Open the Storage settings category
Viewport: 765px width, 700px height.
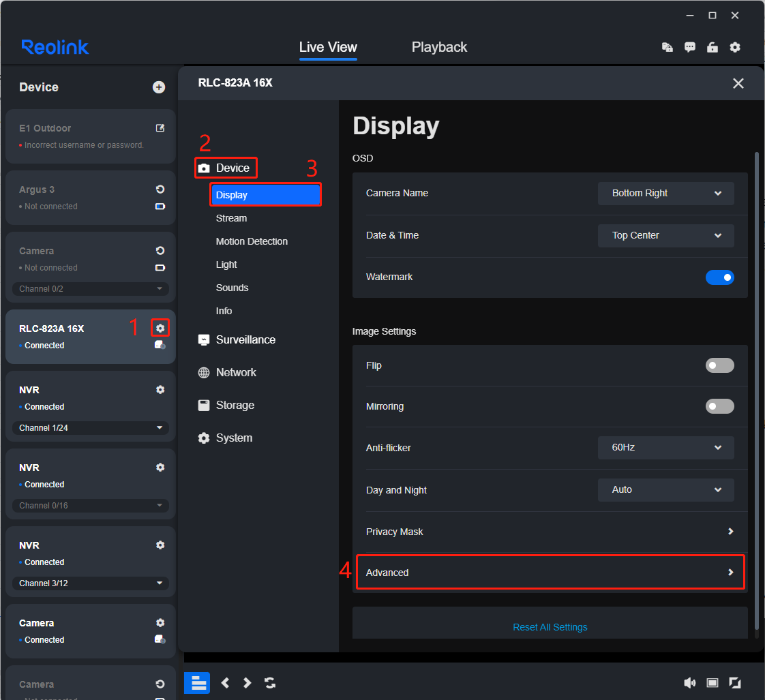point(226,406)
